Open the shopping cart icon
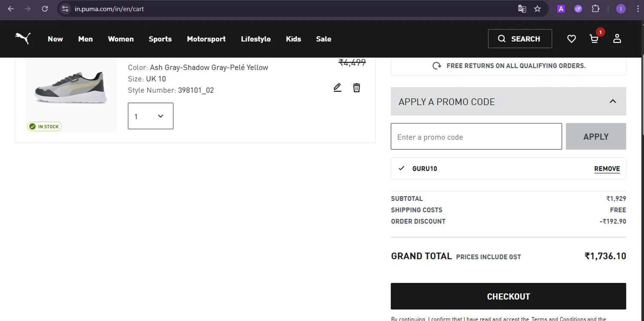Viewport: 644px width, 321px height. [594, 39]
